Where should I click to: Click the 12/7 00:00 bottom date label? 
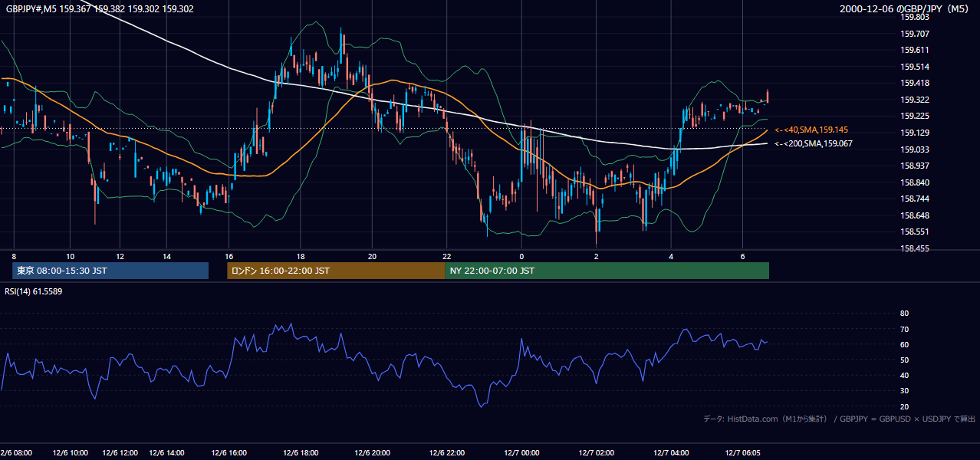point(521,453)
